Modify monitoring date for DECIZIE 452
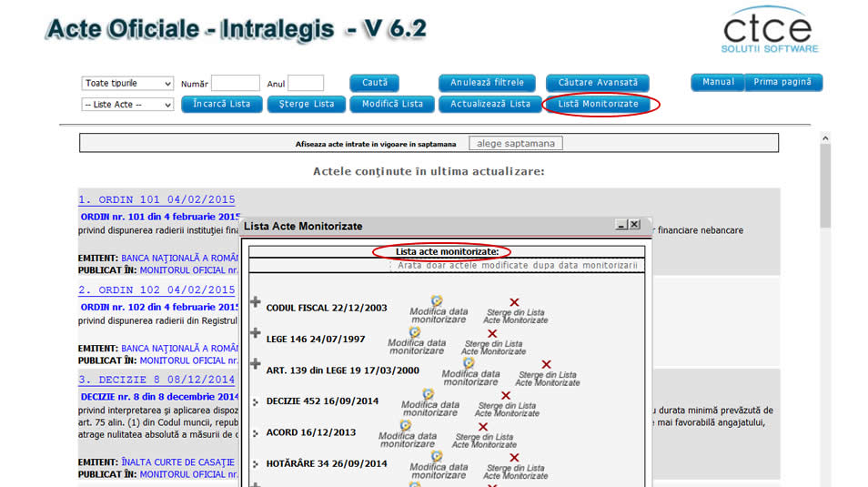The image size is (868, 487). click(x=429, y=395)
